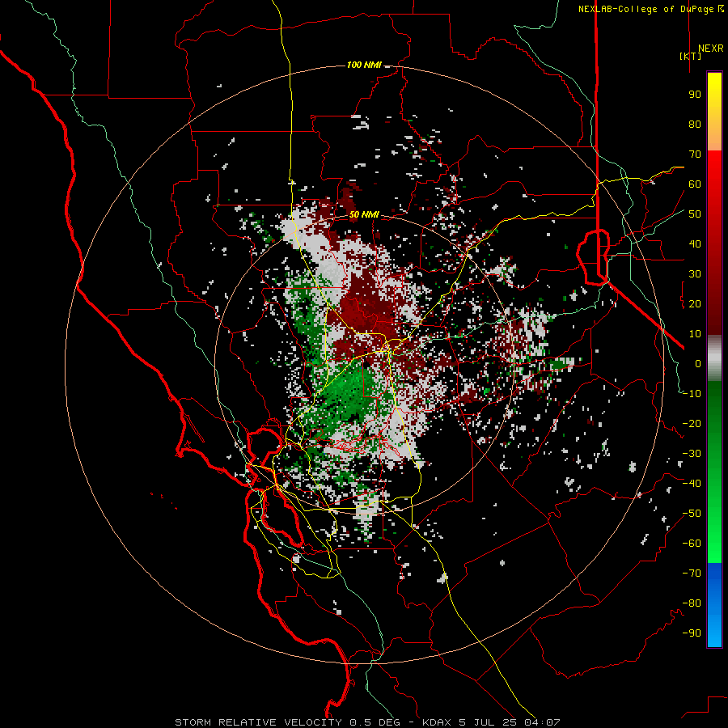Click the 50 value on the velocity scale

(695, 214)
